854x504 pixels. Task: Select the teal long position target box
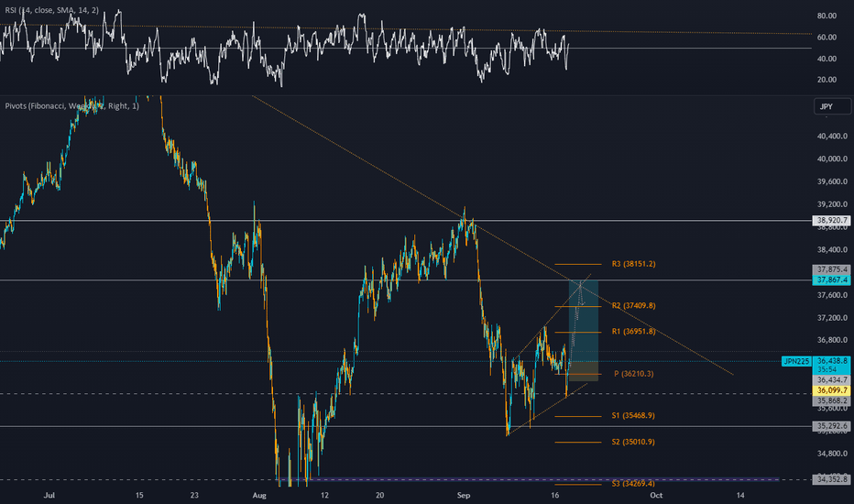[584, 321]
